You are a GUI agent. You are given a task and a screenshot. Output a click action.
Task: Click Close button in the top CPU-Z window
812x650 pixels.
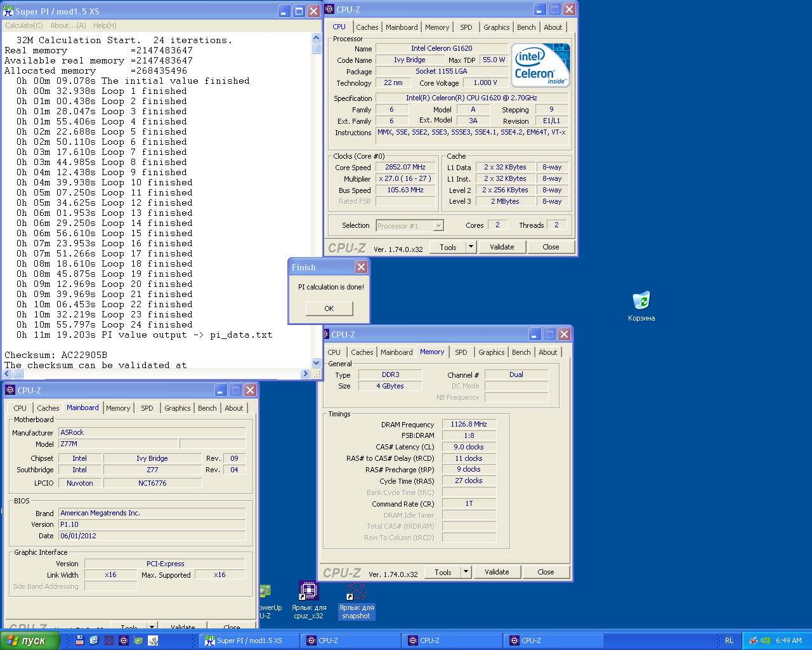coord(551,247)
